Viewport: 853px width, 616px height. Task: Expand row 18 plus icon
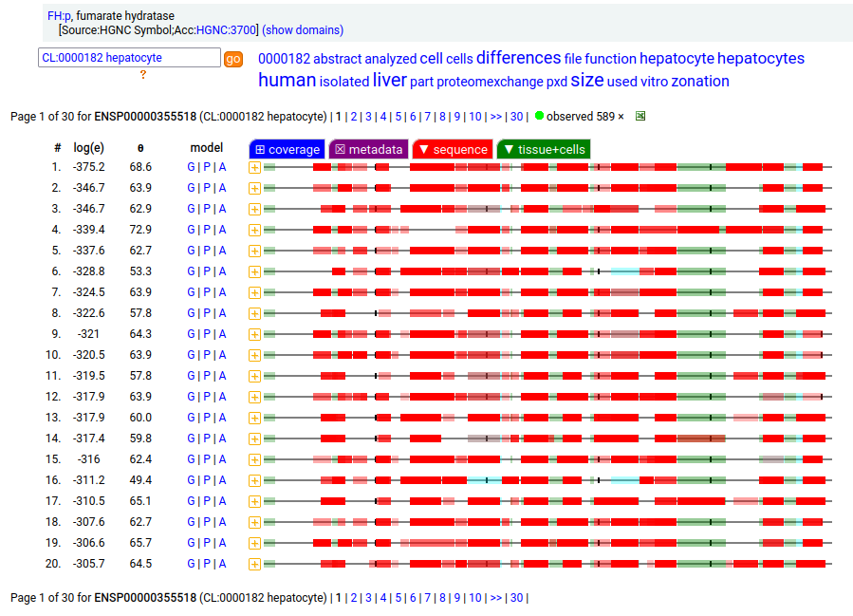(254, 522)
